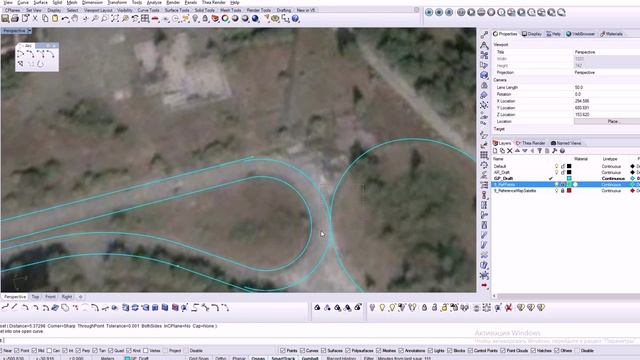Click the blue sphere Render icon

coord(255,18)
